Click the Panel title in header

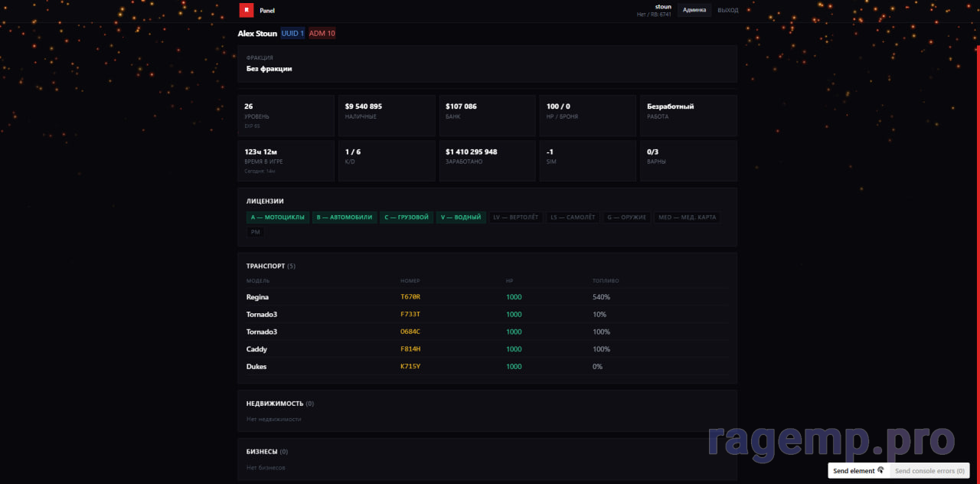[267, 11]
